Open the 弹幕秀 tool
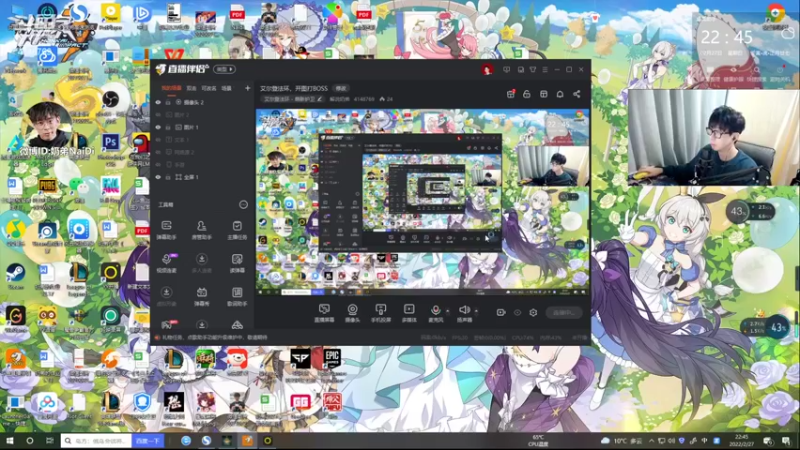This screenshot has height=450, width=800. pos(202,296)
